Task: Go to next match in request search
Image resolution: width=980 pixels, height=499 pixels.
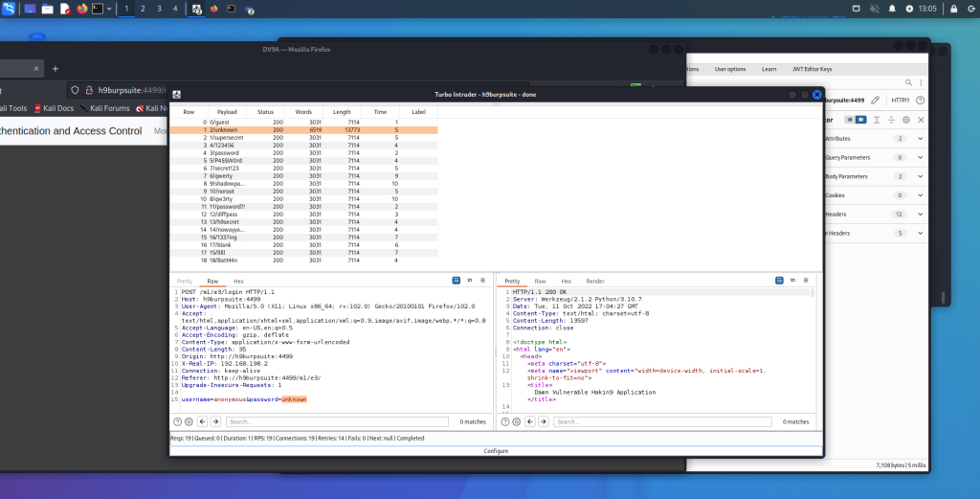Action: (215, 422)
